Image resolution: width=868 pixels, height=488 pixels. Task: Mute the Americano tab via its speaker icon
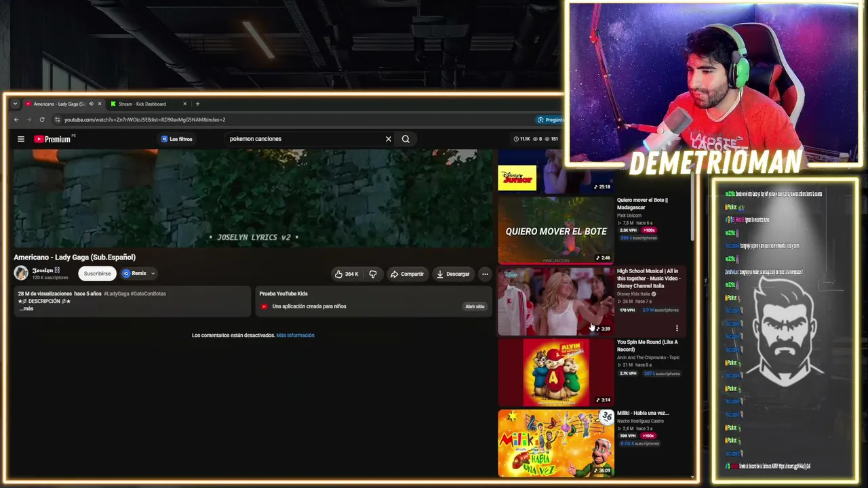[91, 104]
